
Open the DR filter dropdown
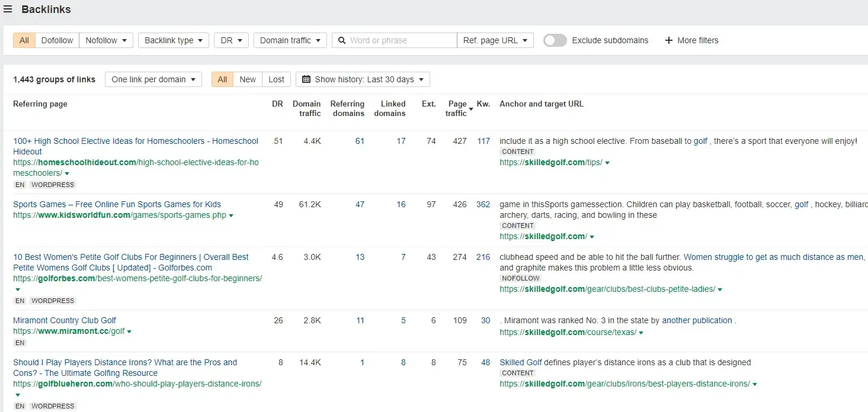pyautogui.click(x=231, y=40)
